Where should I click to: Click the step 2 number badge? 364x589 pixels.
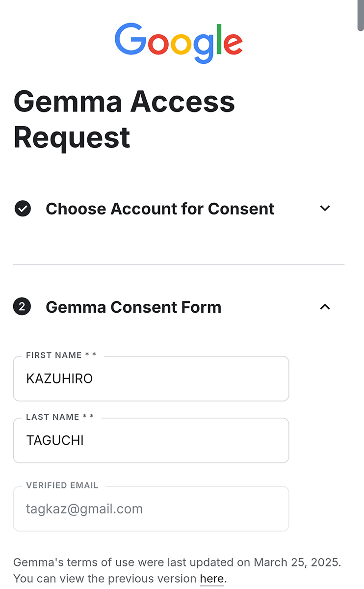click(22, 307)
